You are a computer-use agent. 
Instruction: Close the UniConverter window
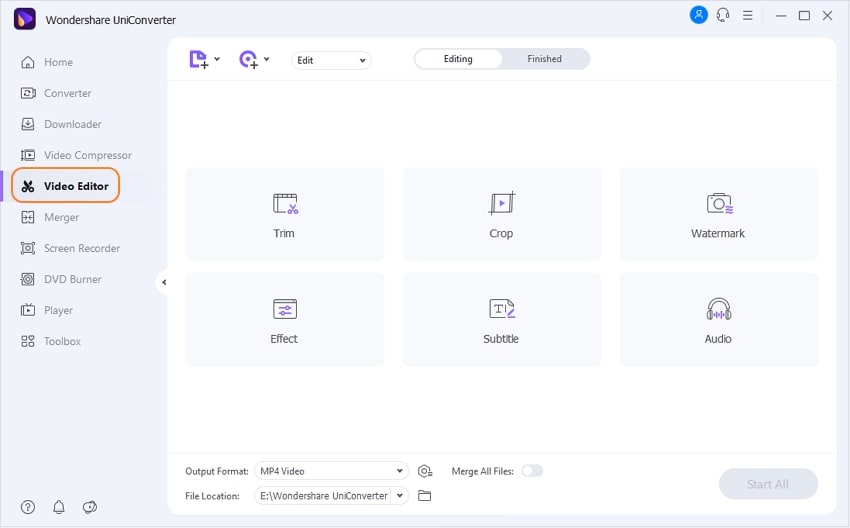[827, 16]
